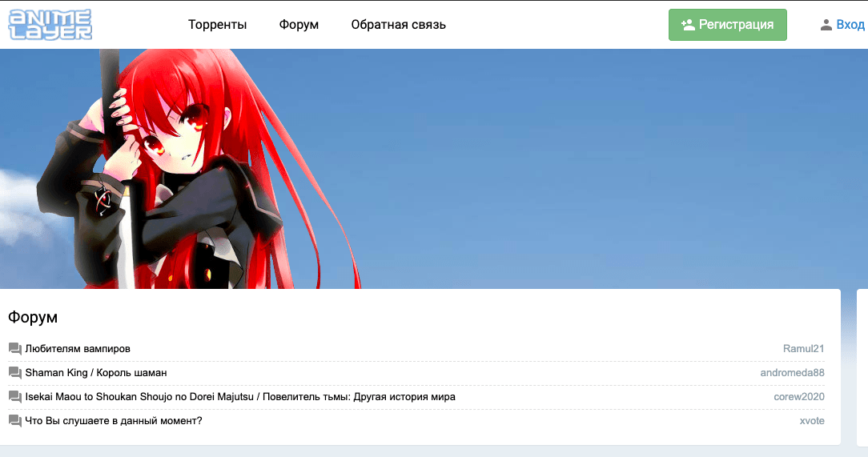Open user Ramul21 profile

click(803, 349)
